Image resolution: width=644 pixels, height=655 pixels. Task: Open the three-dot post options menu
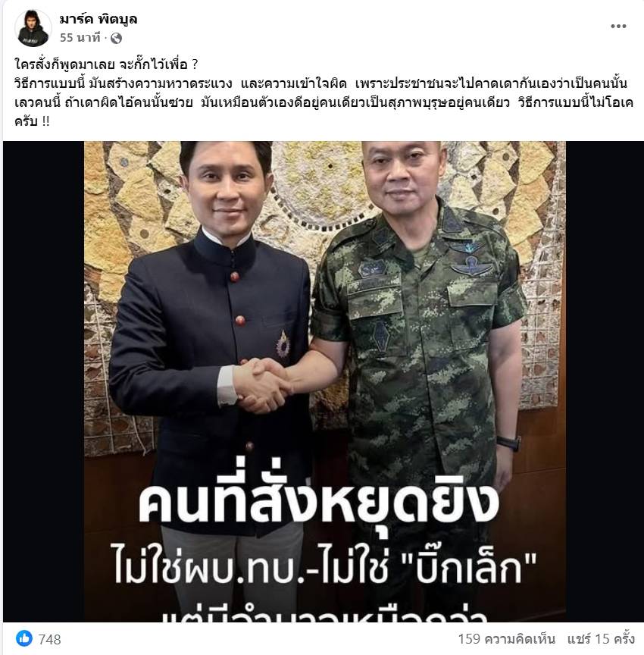pos(618,26)
